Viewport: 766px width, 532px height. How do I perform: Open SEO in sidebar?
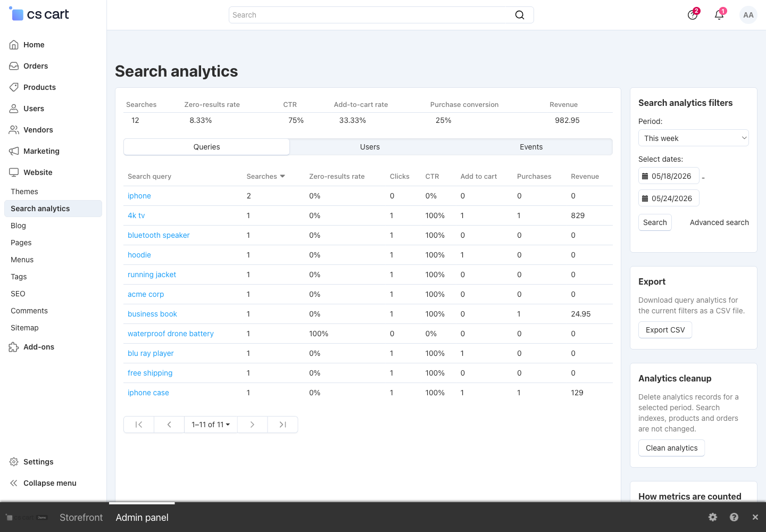click(x=18, y=294)
